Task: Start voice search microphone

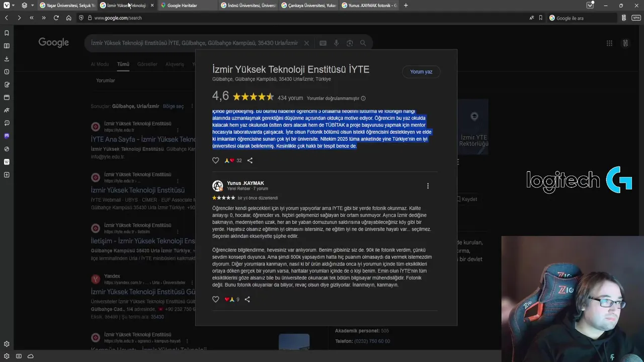Action: point(337,43)
